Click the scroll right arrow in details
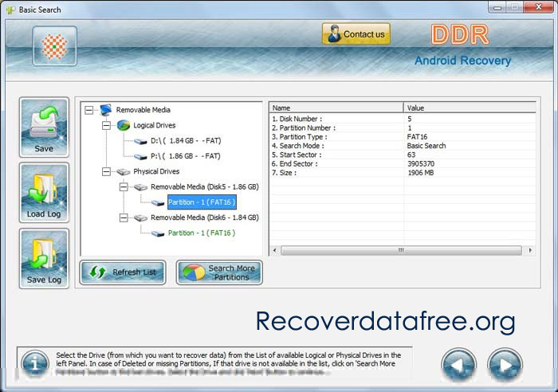Screen dimensions: 558x392 tap(530, 250)
